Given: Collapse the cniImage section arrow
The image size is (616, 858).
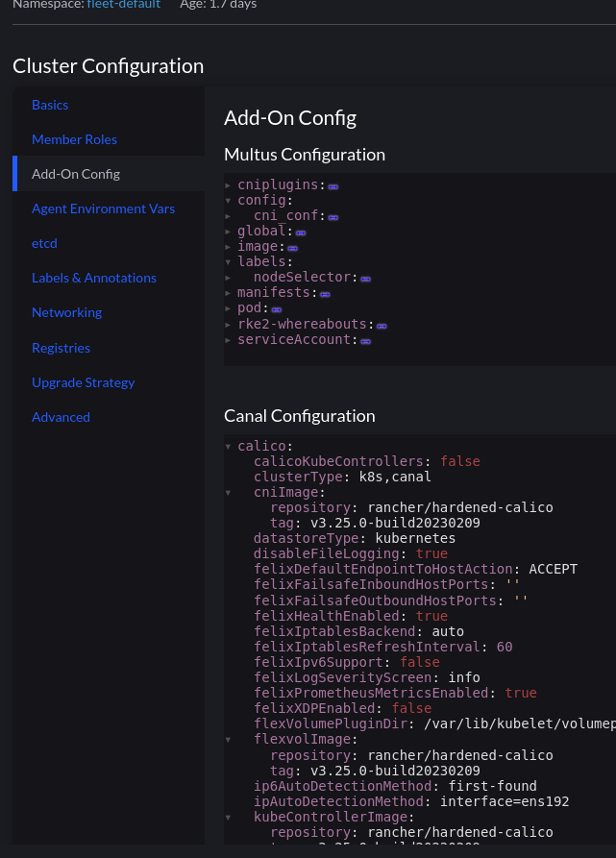Looking at the screenshot, I should point(228,493).
